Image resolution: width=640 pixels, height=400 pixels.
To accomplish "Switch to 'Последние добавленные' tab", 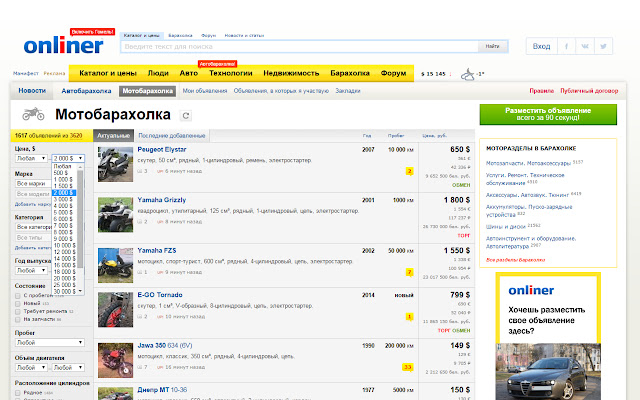I will coord(171,136).
